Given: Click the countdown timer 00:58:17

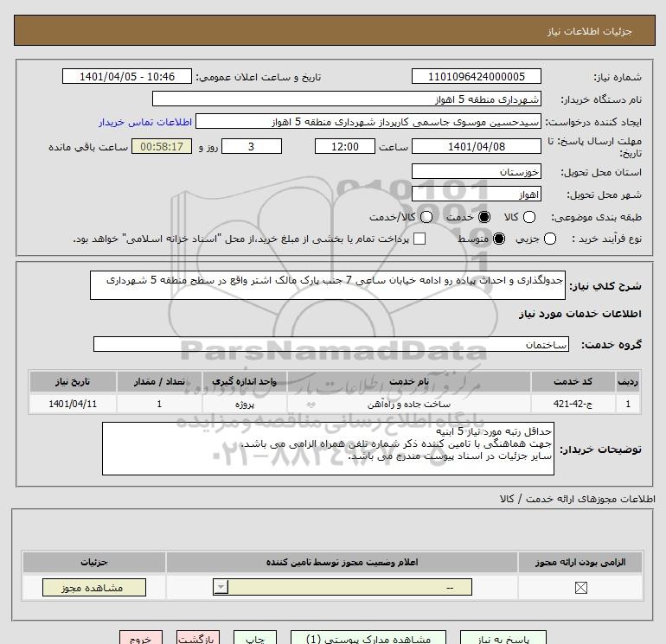Looking at the screenshot, I should pyautogui.click(x=162, y=146).
